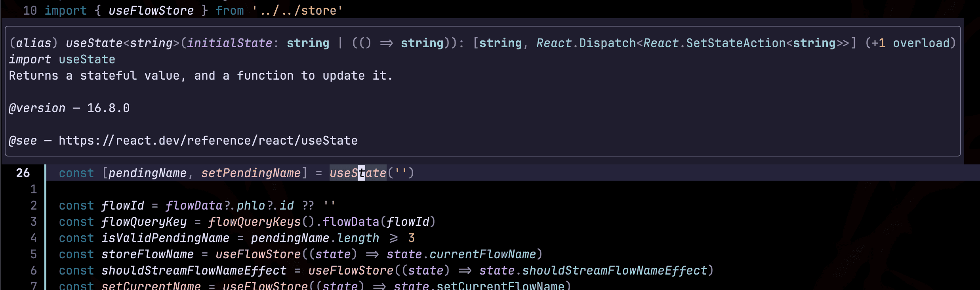Screen dimensions: 980x290
Task: Click line number 26 in gutter
Action: tap(23, 173)
